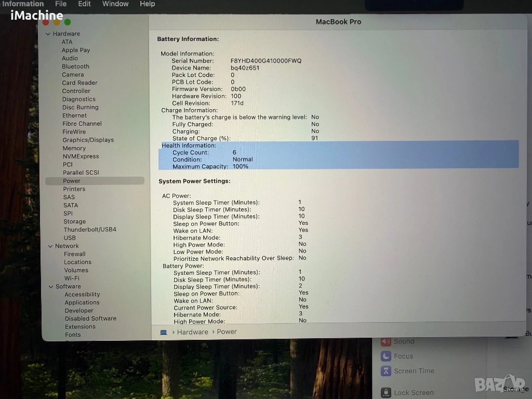Click the Lock Screen icon
Screen dimensions: 532x399
click(x=385, y=393)
